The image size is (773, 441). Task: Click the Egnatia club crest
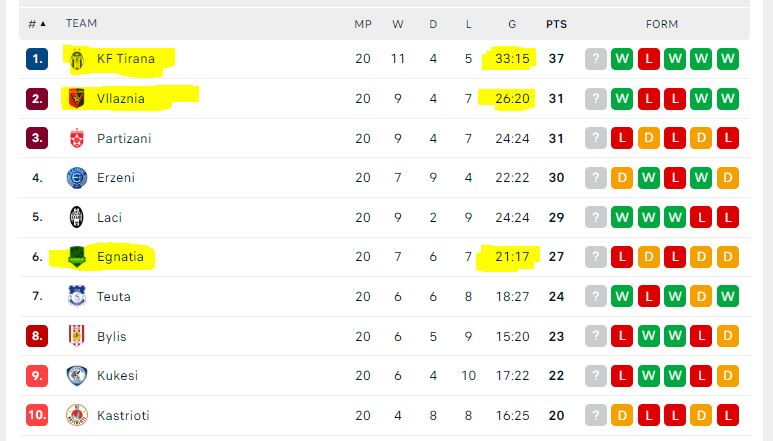[x=76, y=257]
